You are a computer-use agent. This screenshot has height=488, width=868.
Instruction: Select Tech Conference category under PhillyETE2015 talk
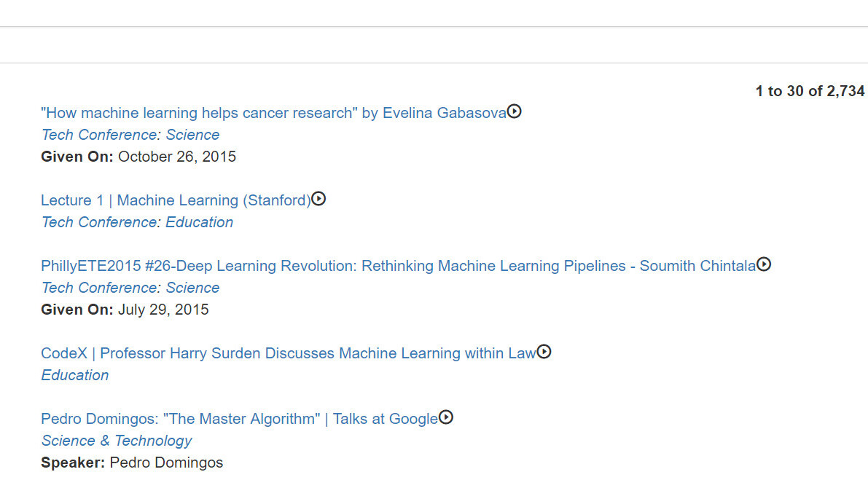pyautogui.click(x=99, y=288)
